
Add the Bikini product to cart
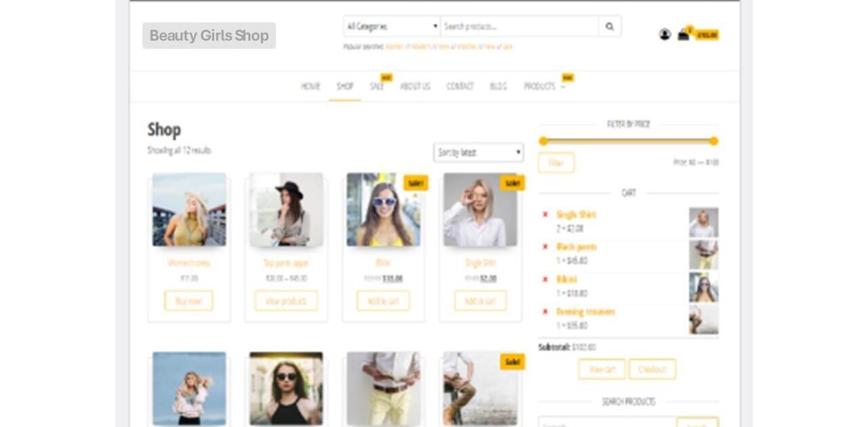(383, 301)
